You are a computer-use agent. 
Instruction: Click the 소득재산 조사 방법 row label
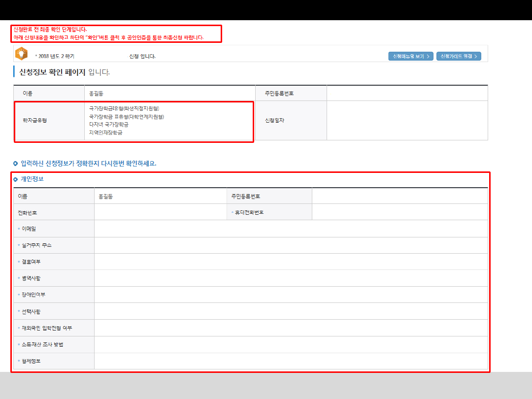point(42,344)
